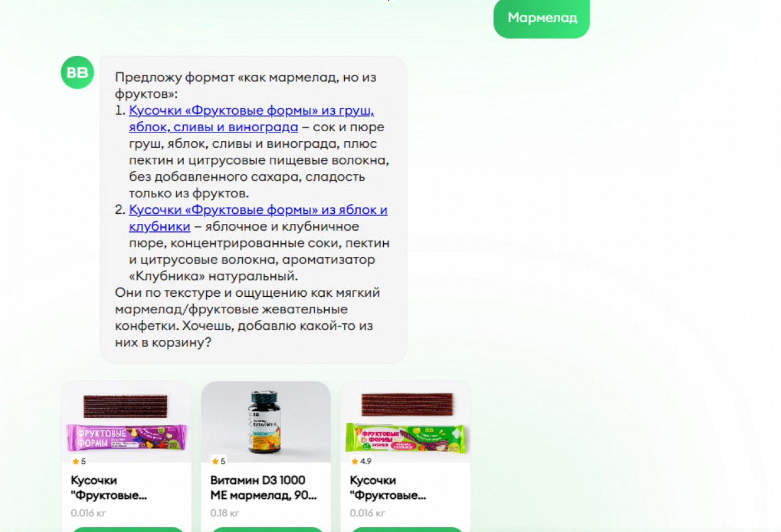781x532 pixels.
Task: Click the green BB assistant avatar
Action: (77, 72)
